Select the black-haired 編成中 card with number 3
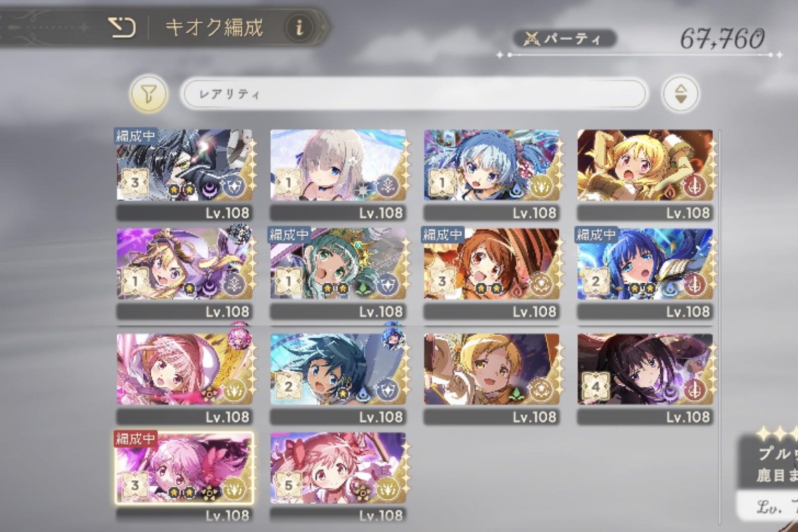 (x=185, y=165)
